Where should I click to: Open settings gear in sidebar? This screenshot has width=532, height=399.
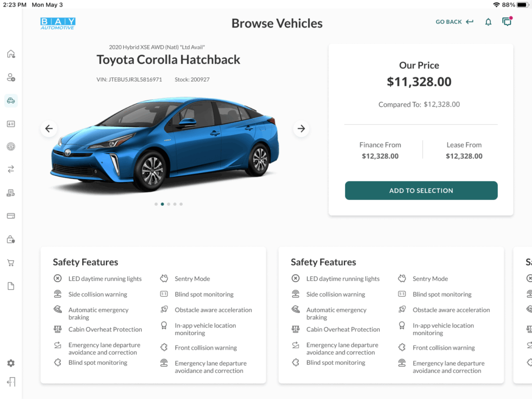point(11,363)
